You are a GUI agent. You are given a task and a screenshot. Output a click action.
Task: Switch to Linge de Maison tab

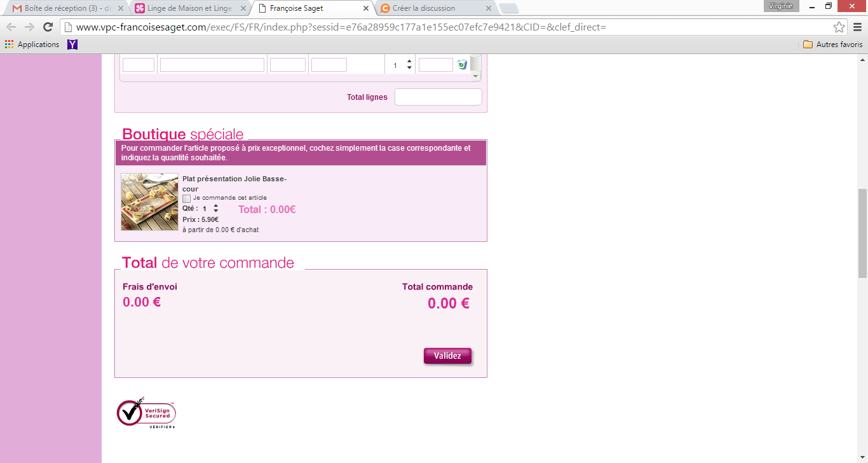(187, 8)
